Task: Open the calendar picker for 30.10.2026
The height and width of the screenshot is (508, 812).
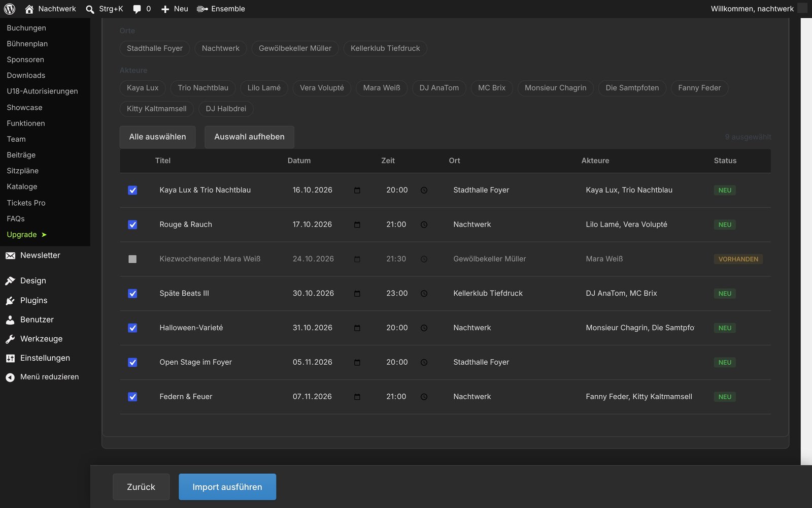Action: [x=357, y=294]
